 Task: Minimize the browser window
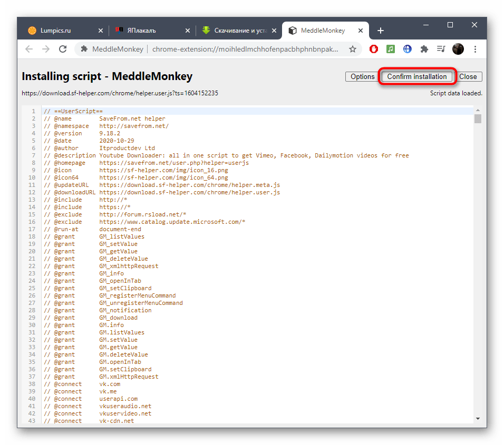426,25
